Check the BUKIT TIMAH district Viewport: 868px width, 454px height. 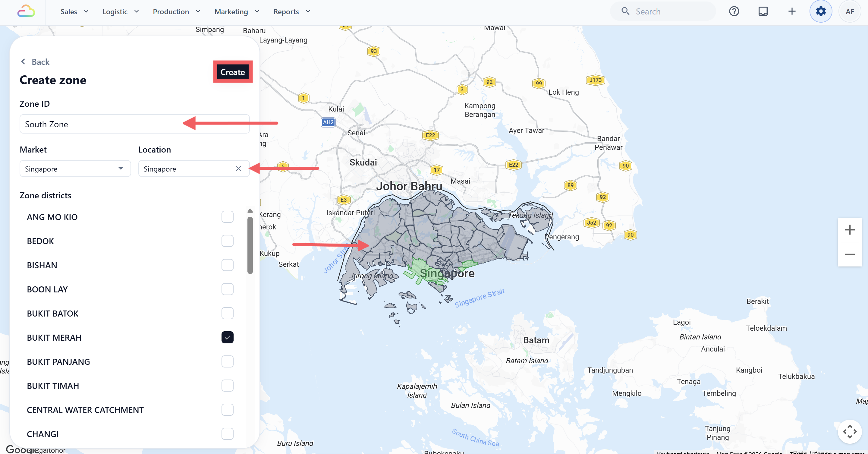tap(228, 386)
